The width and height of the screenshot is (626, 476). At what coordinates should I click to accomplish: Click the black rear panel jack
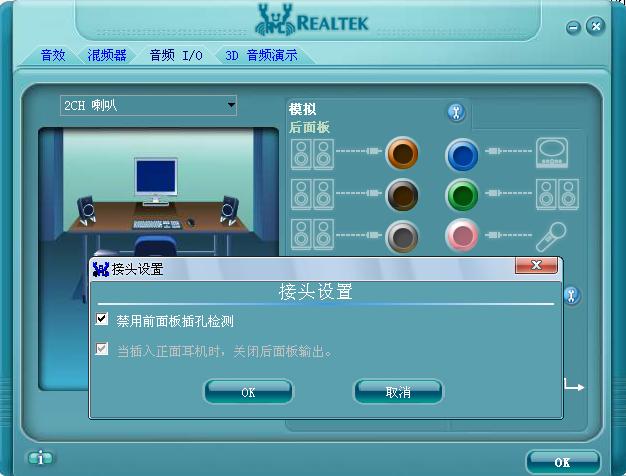point(402,195)
